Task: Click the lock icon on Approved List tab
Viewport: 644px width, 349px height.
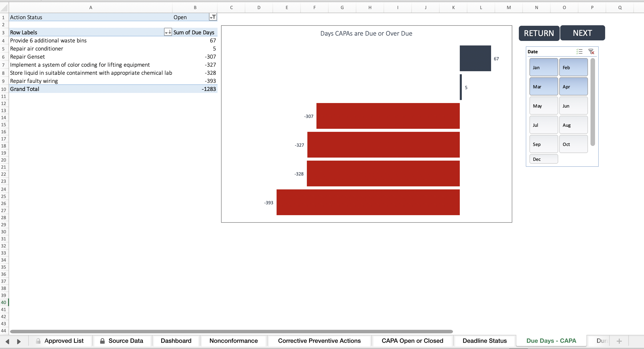Action: click(x=38, y=340)
